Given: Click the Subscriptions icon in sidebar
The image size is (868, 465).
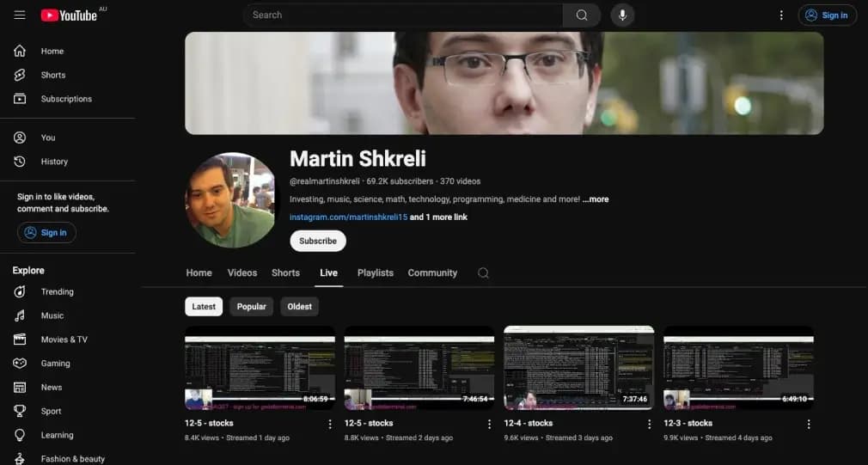Looking at the screenshot, I should click(x=20, y=99).
